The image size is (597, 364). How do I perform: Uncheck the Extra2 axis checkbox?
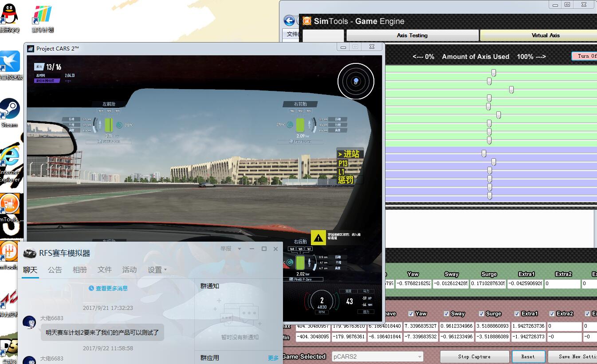click(552, 313)
